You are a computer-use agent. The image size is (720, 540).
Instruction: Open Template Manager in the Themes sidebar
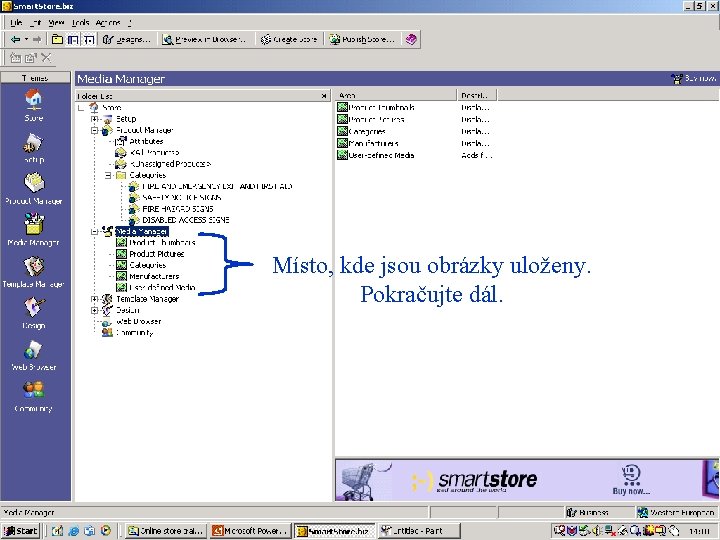pyautogui.click(x=34, y=272)
